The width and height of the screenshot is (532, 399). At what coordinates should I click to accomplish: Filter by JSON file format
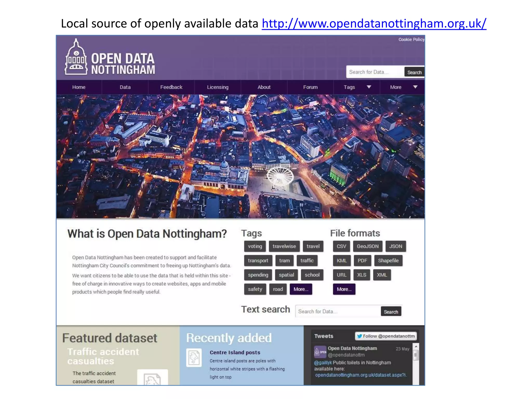[396, 246]
